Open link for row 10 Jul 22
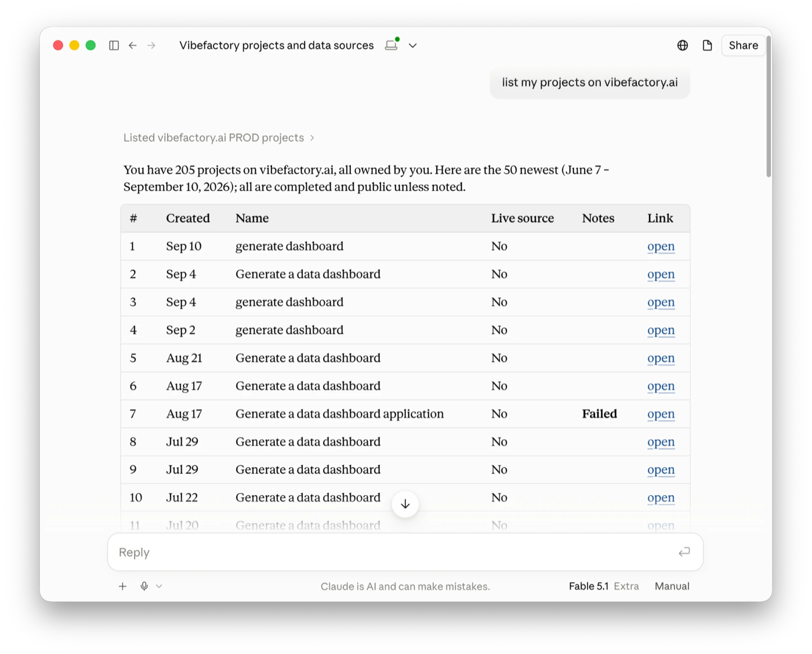 [x=661, y=497]
